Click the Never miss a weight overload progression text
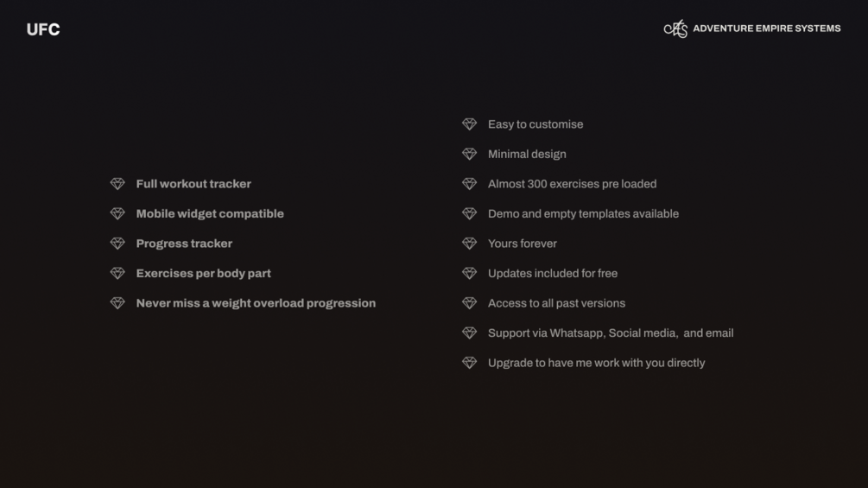The height and width of the screenshot is (488, 868). click(256, 303)
